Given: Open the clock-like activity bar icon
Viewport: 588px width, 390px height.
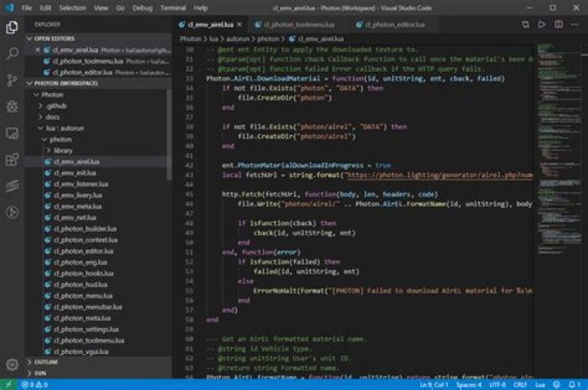Looking at the screenshot, I should click(12, 212).
